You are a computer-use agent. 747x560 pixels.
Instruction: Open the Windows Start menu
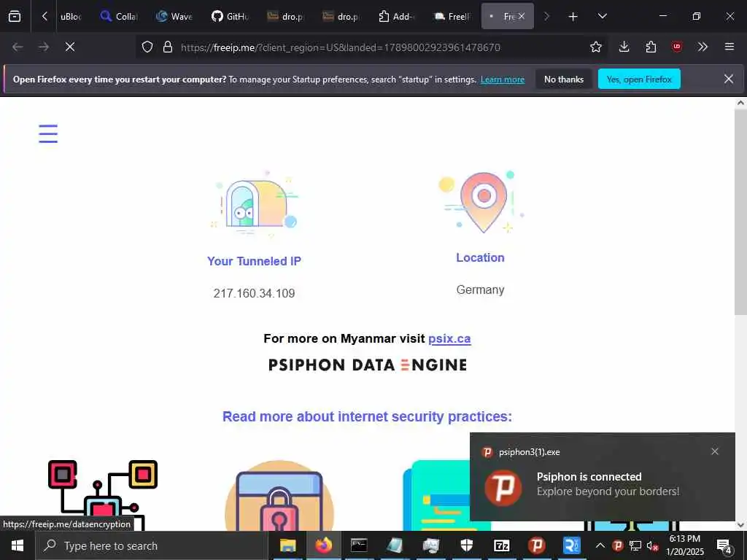(x=18, y=545)
